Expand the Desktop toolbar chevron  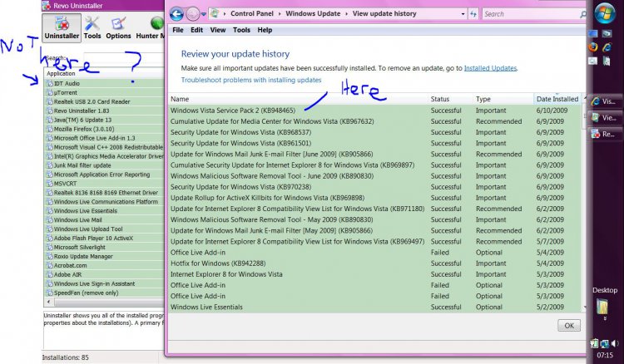(605, 318)
